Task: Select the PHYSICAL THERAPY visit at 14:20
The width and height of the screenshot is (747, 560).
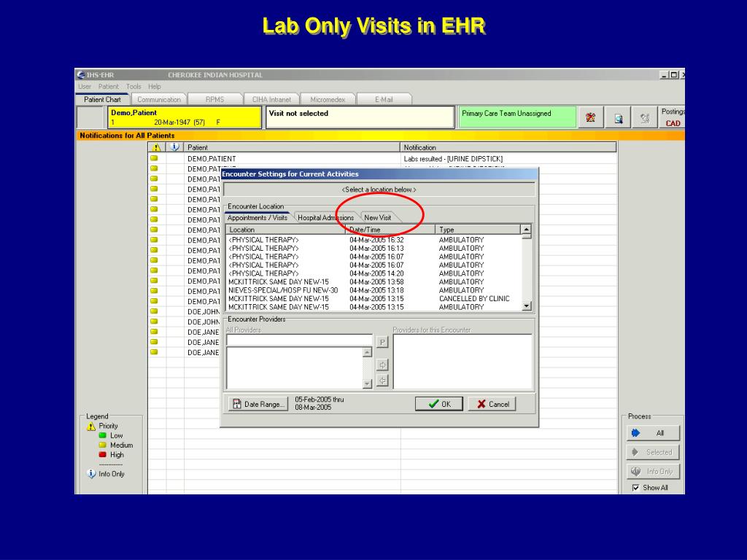Action: point(374,273)
